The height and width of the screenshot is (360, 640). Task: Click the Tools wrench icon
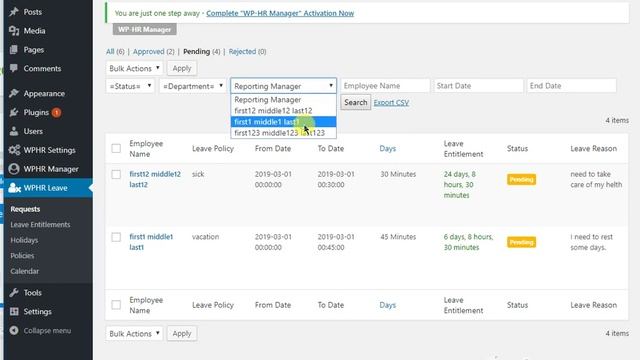14,293
